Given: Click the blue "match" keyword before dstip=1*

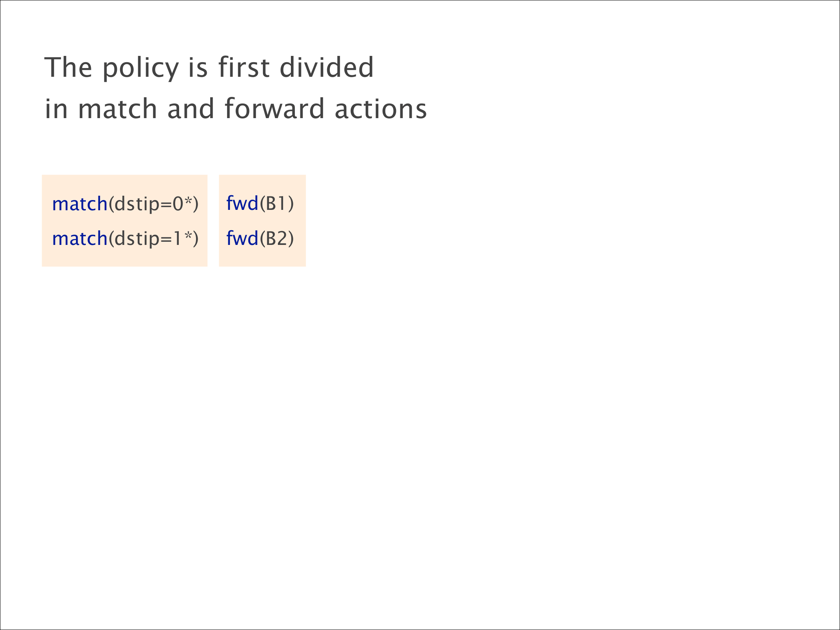Looking at the screenshot, I should 80,239.
